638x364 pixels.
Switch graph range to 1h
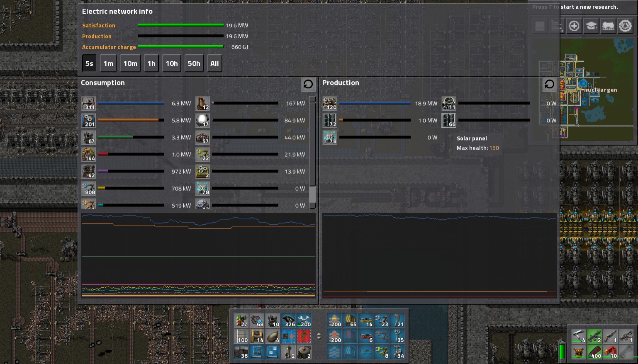(x=151, y=63)
